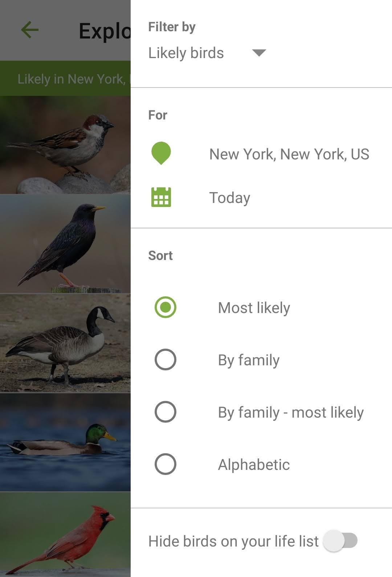
Task: Tap the Likely in New York banner
Action: 65,78
